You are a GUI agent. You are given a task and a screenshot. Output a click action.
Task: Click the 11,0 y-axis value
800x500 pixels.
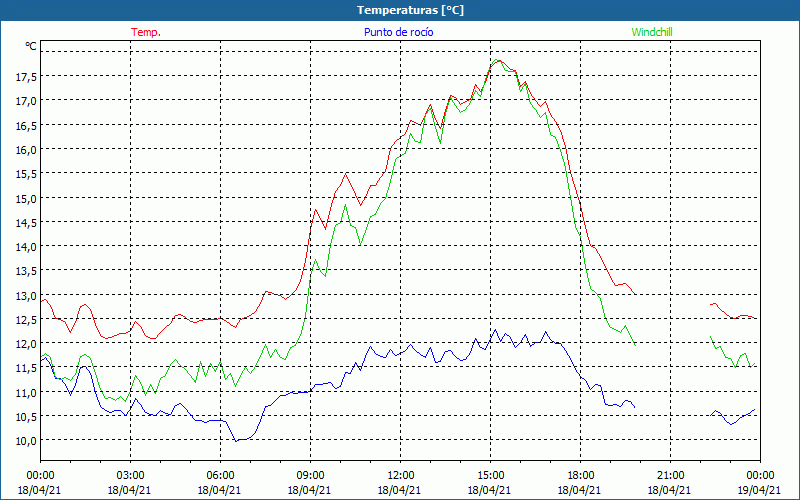pos(26,392)
